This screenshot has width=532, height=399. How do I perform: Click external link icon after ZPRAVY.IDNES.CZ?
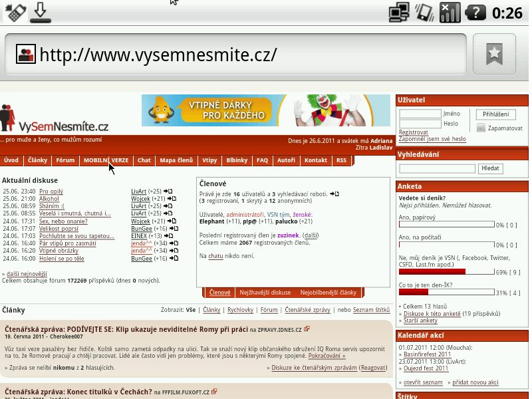tap(307, 329)
